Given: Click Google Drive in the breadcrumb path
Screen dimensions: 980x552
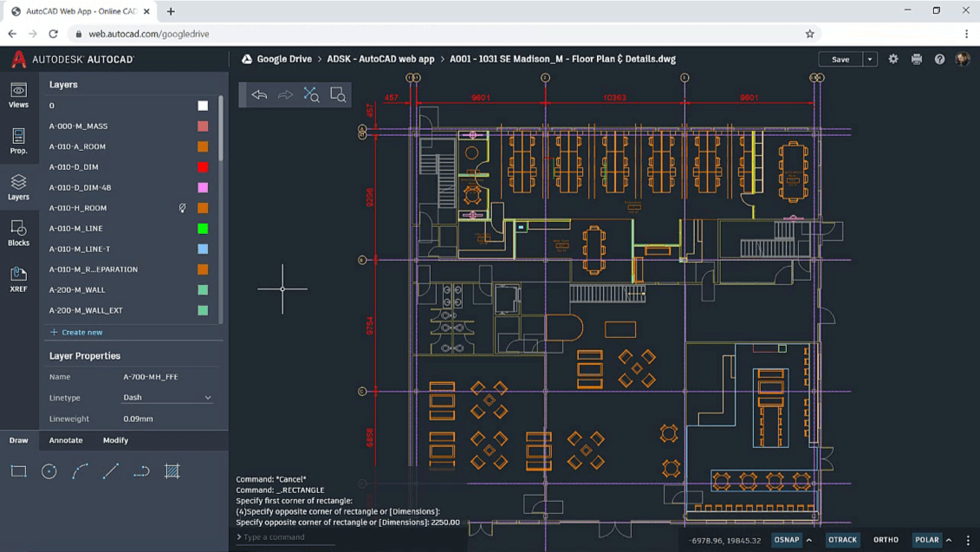Looking at the screenshot, I should click(x=284, y=58).
